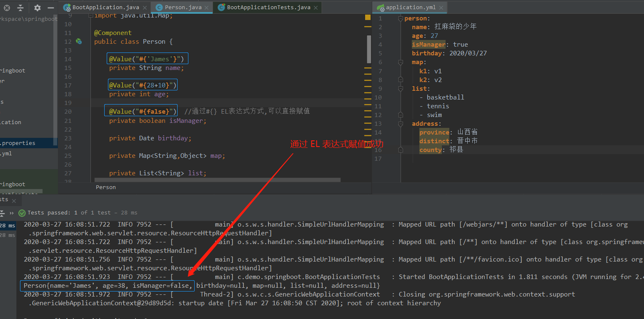
Task: Click the 'province' key in application.yml
Action: click(434, 132)
